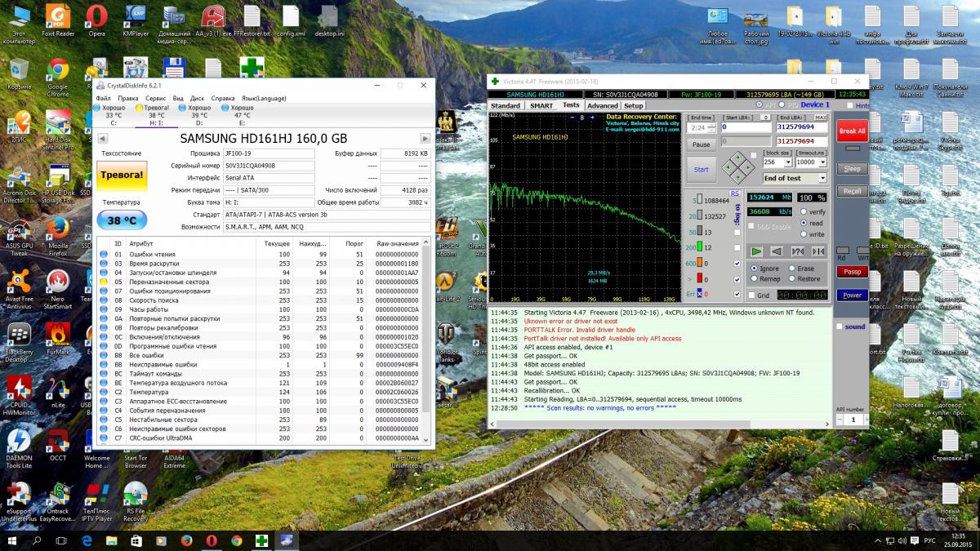This screenshot has height=551, width=980.
Task: Click the Passp button
Action: coord(852,272)
